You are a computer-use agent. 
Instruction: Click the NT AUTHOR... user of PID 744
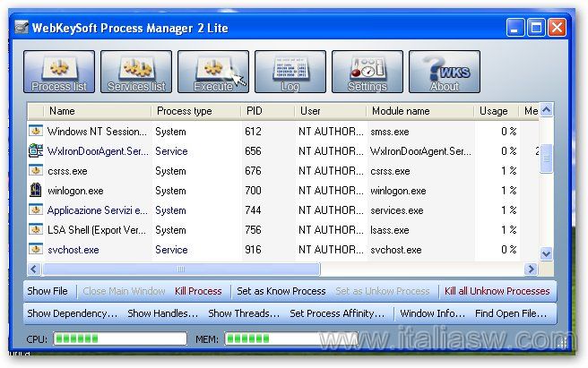331,210
